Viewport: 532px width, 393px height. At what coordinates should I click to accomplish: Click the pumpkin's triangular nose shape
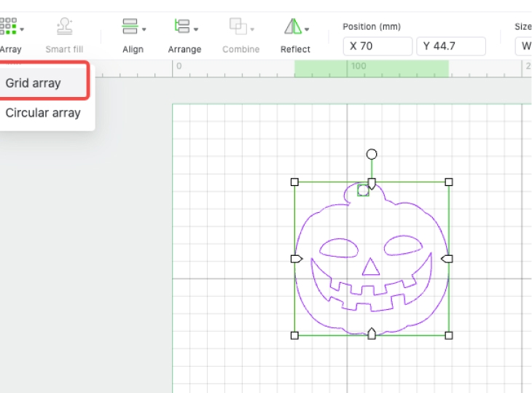[371, 268]
